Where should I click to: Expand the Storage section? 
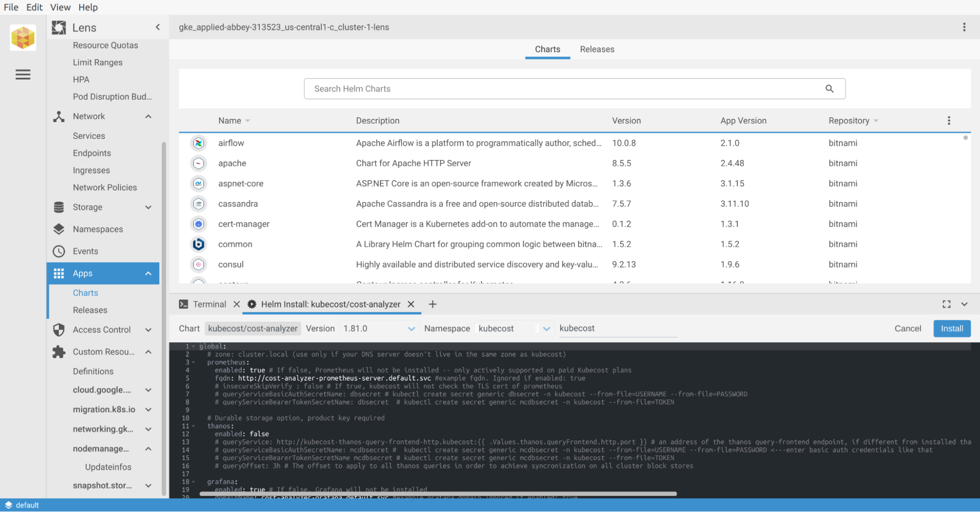[148, 207]
